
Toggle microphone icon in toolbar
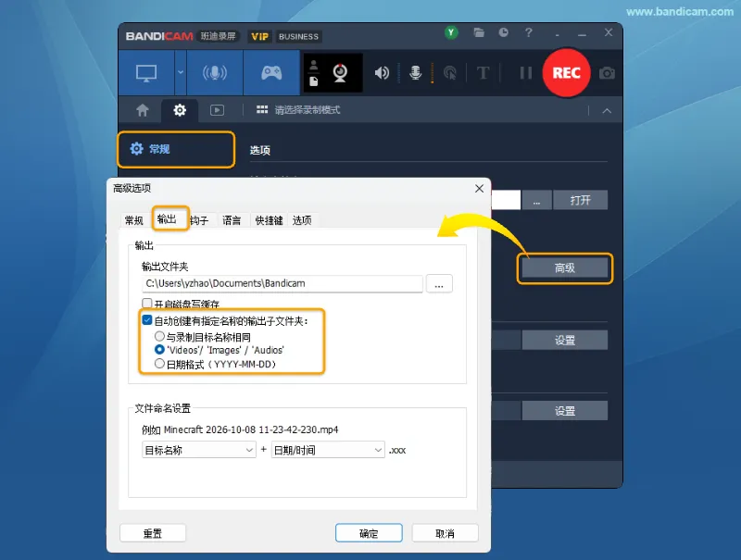(x=415, y=73)
